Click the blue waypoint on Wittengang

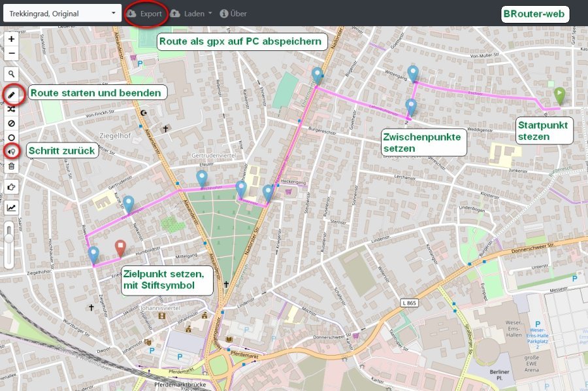(413, 73)
